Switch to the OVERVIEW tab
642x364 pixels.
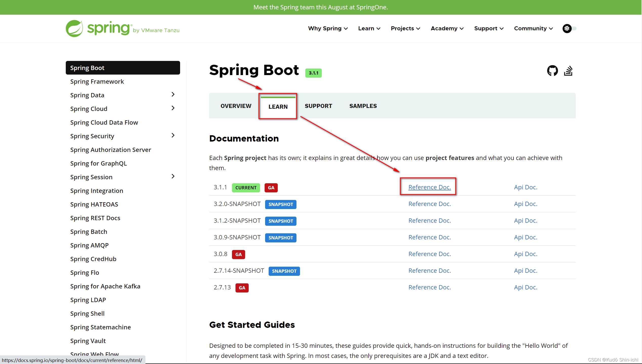click(236, 106)
